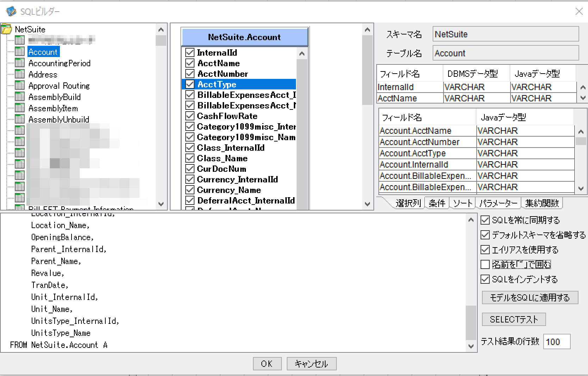588x376 pixels.
Task: Uncheck the AcctNumber column checkbox
Action: [x=190, y=74]
